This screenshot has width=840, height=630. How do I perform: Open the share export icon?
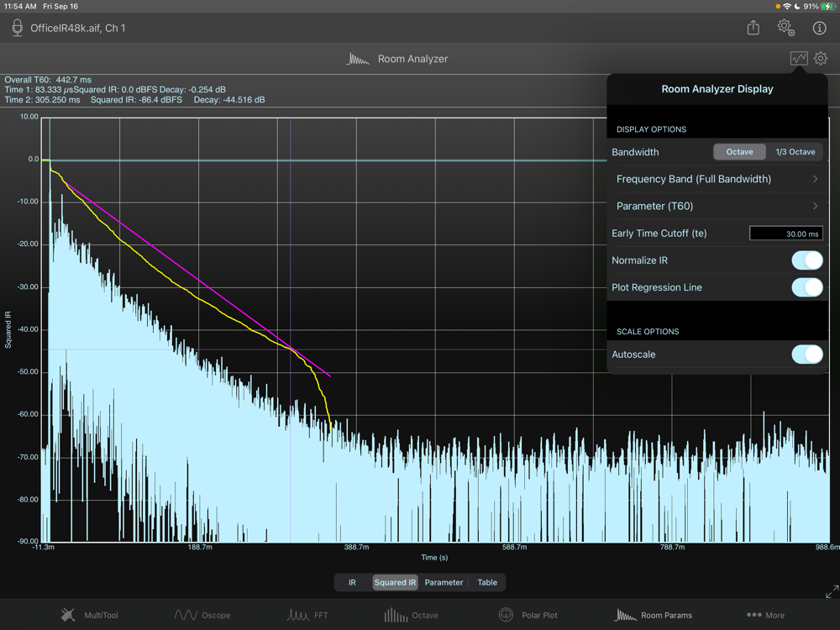[753, 28]
